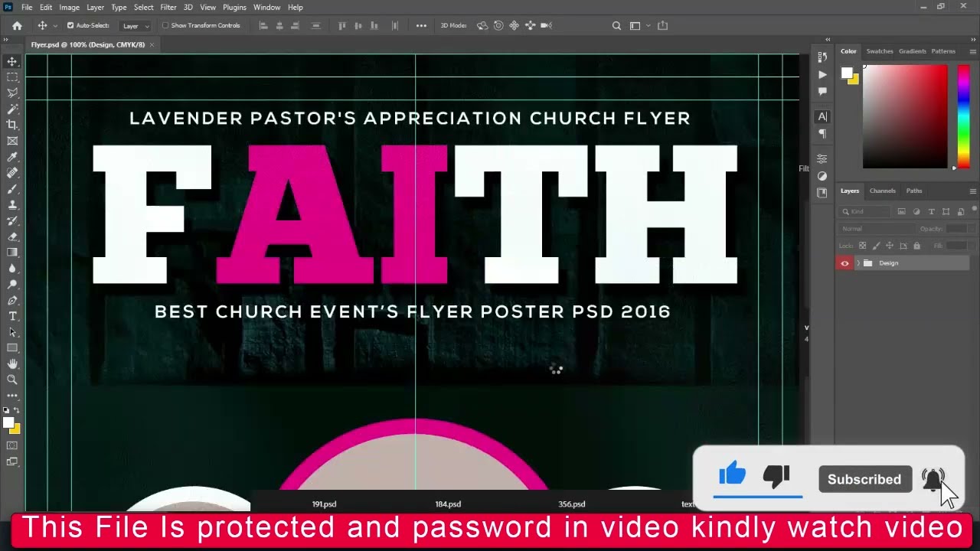Open the Properties panel sliders icon
The image size is (980, 551).
822,159
